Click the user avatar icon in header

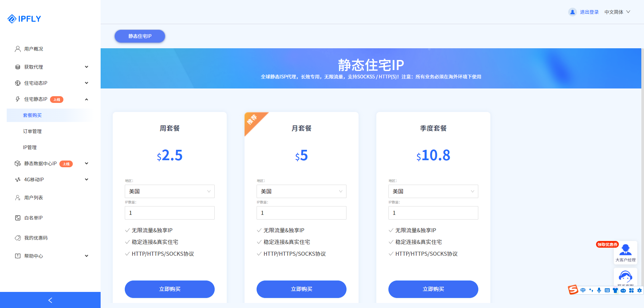tap(572, 12)
